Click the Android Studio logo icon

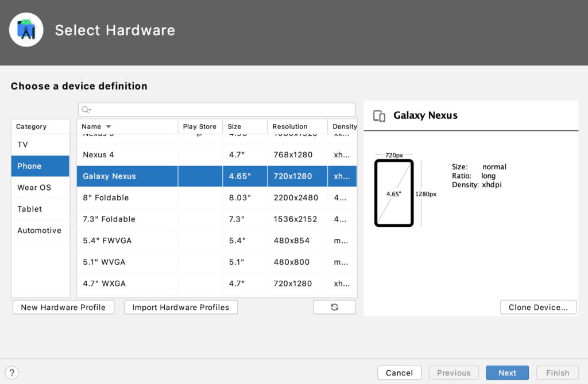26,30
